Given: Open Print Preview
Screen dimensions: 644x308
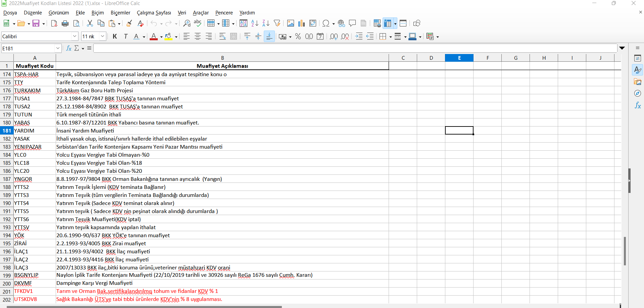Looking at the screenshot, I should (77, 23).
